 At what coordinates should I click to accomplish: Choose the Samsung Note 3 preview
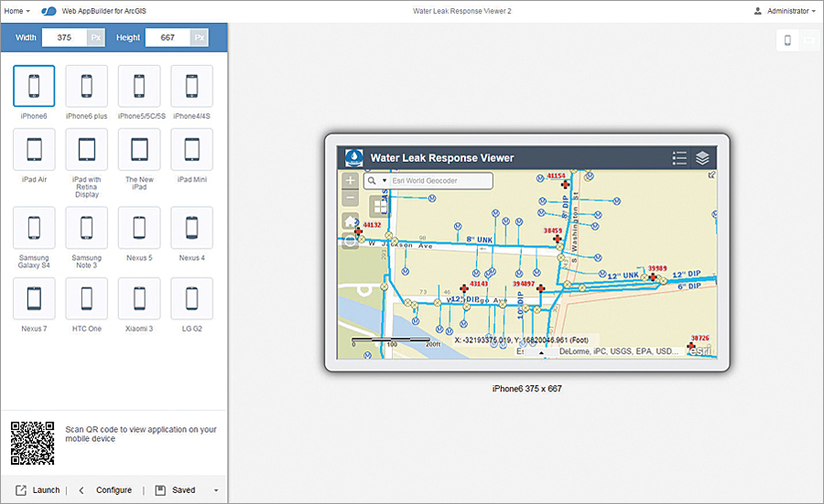tap(87, 228)
